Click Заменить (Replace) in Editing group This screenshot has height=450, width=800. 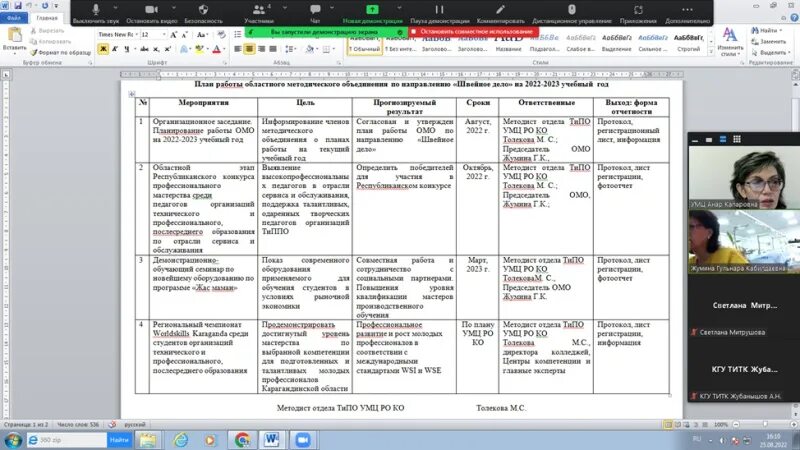click(769, 41)
